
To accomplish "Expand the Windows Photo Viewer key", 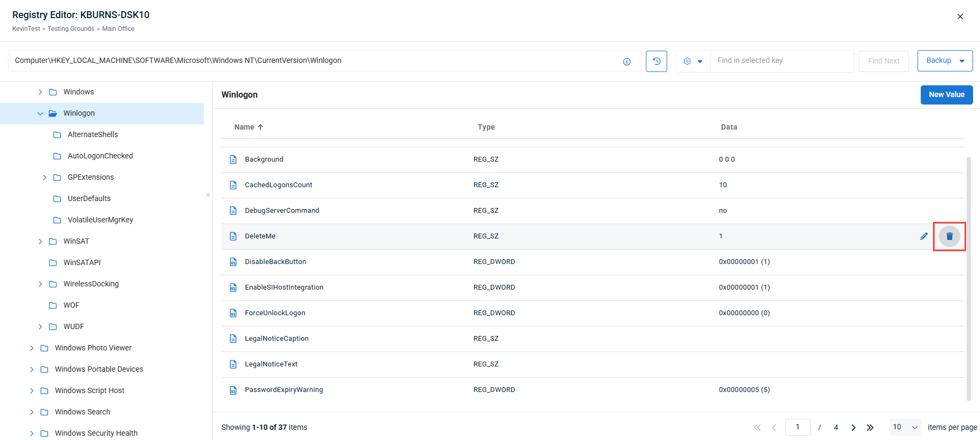I will click(x=31, y=348).
